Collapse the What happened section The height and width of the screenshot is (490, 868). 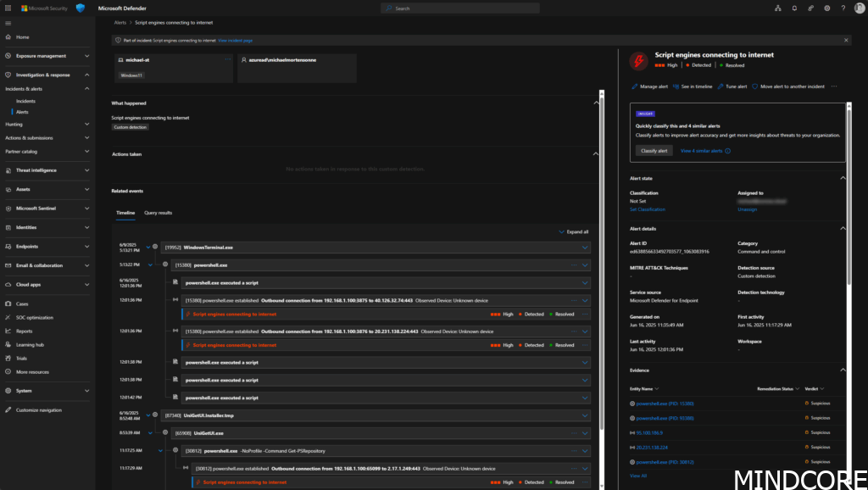tap(596, 103)
